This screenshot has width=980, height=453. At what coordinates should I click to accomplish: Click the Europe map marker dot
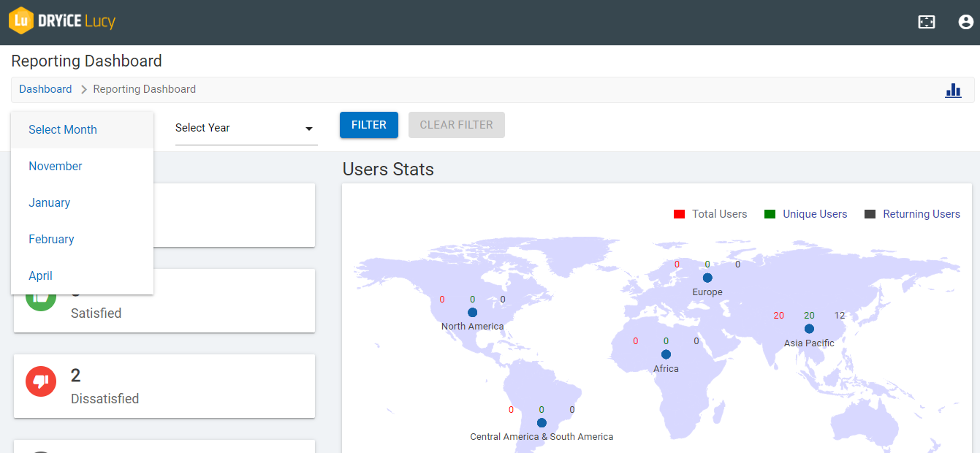707,278
